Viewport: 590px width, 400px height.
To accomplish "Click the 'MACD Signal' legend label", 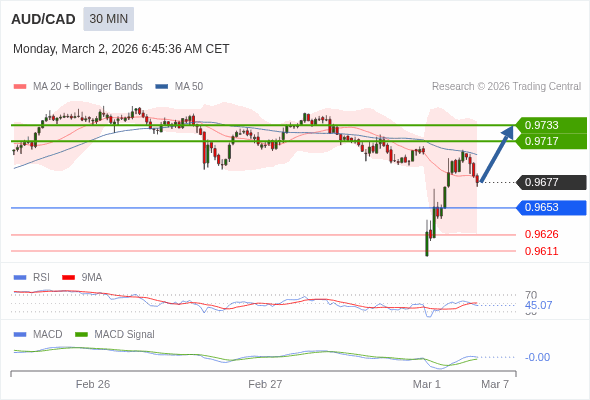I will click(125, 334).
